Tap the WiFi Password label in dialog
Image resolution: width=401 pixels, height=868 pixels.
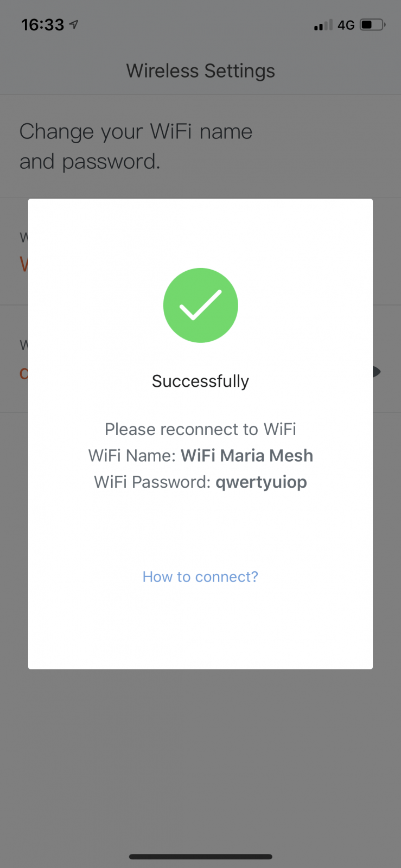pyautogui.click(x=152, y=482)
